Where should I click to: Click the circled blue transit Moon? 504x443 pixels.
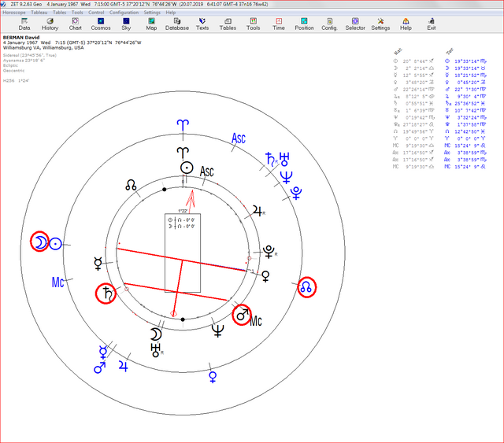pos(39,242)
